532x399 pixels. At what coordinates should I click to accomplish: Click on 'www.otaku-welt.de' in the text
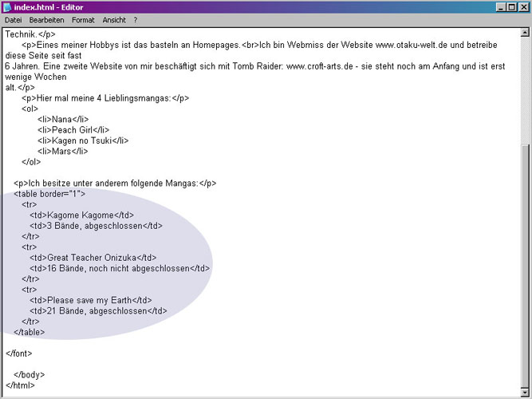[x=412, y=45]
